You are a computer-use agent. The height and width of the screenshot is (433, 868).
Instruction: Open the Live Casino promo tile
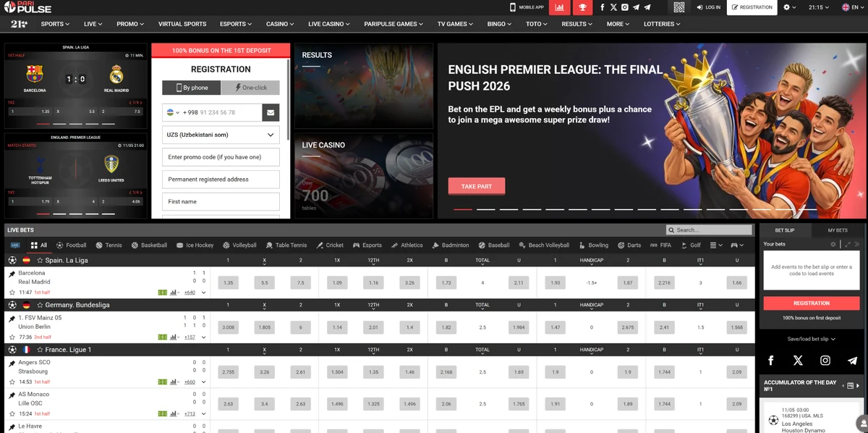point(364,176)
